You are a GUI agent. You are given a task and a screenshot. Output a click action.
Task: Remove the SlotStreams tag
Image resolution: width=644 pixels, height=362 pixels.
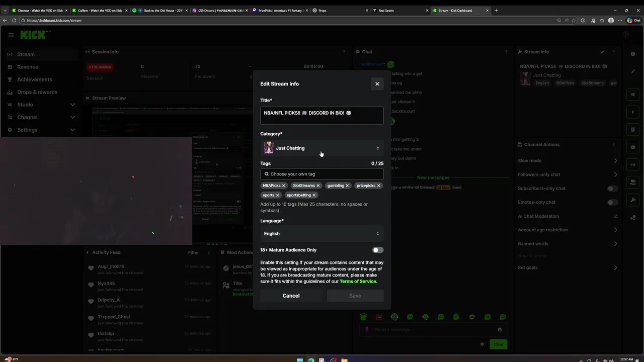(x=318, y=186)
